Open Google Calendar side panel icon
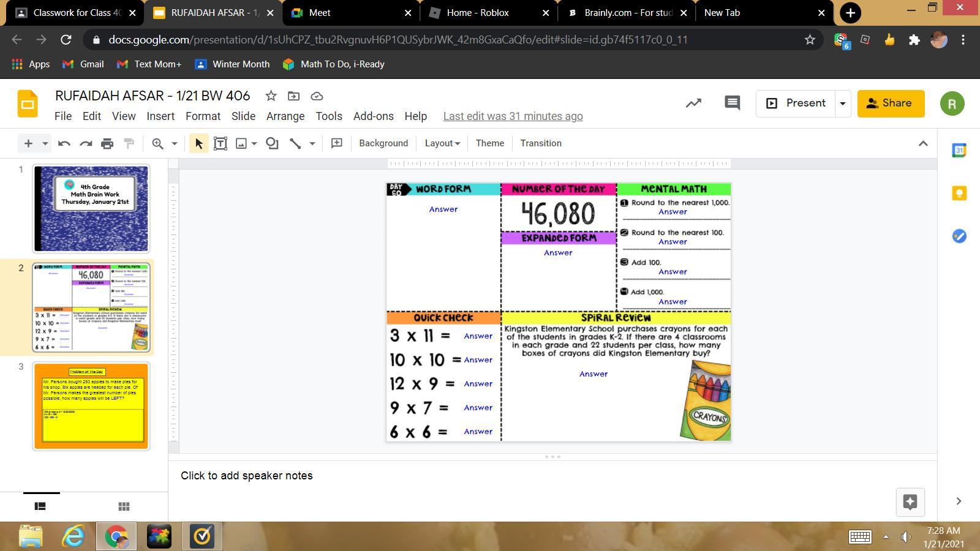Viewport: 980px width, 551px height. pos(959,150)
